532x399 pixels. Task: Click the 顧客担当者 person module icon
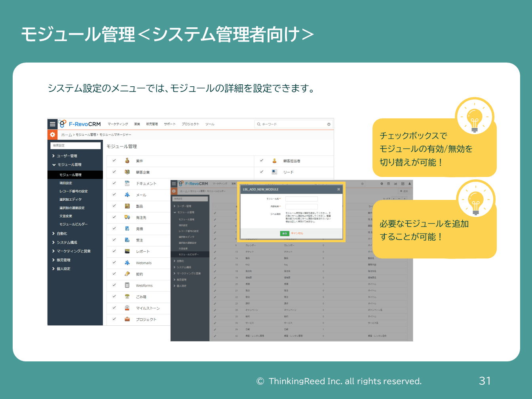274,161
